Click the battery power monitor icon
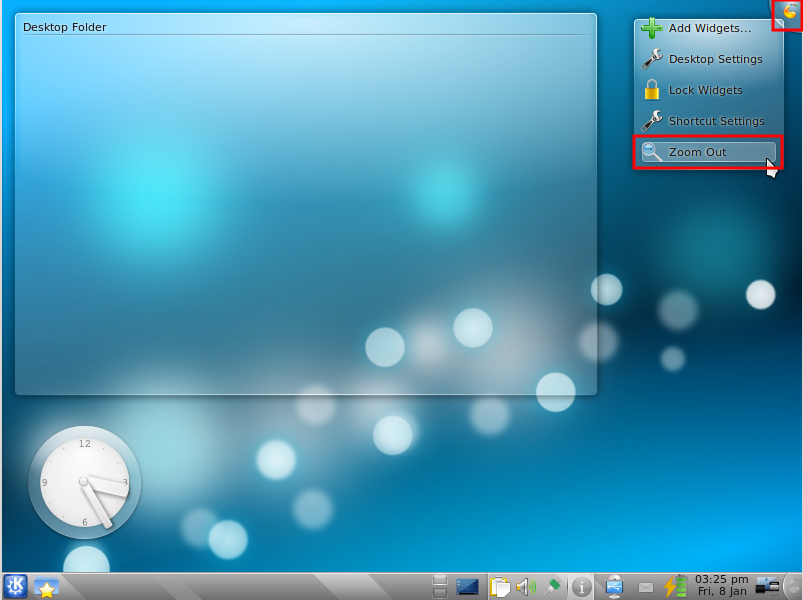 677,587
